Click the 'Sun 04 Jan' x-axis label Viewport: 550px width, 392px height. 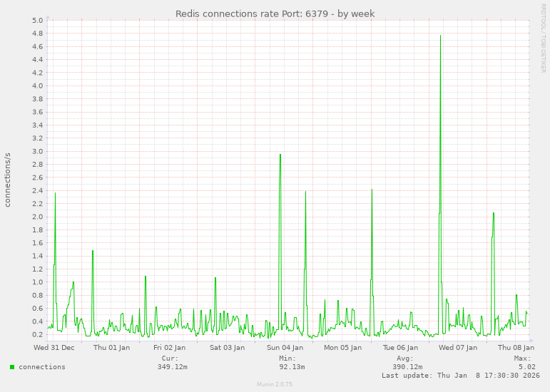click(x=285, y=348)
